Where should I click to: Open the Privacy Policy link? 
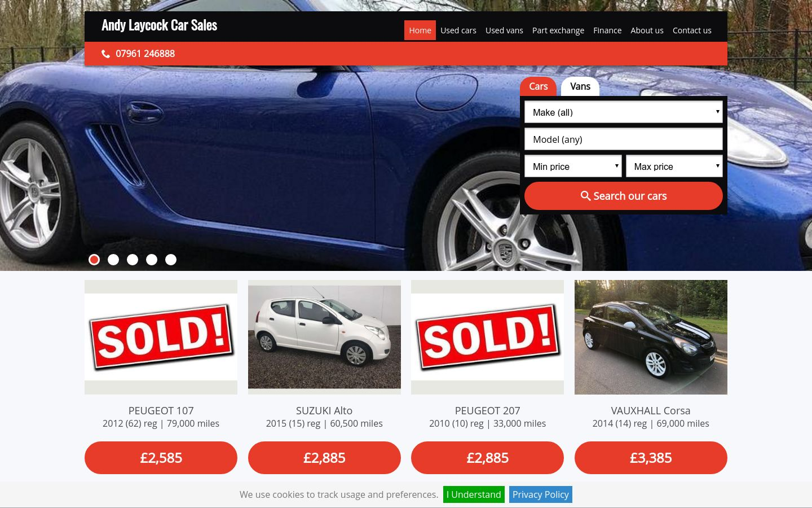click(x=541, y=494)
